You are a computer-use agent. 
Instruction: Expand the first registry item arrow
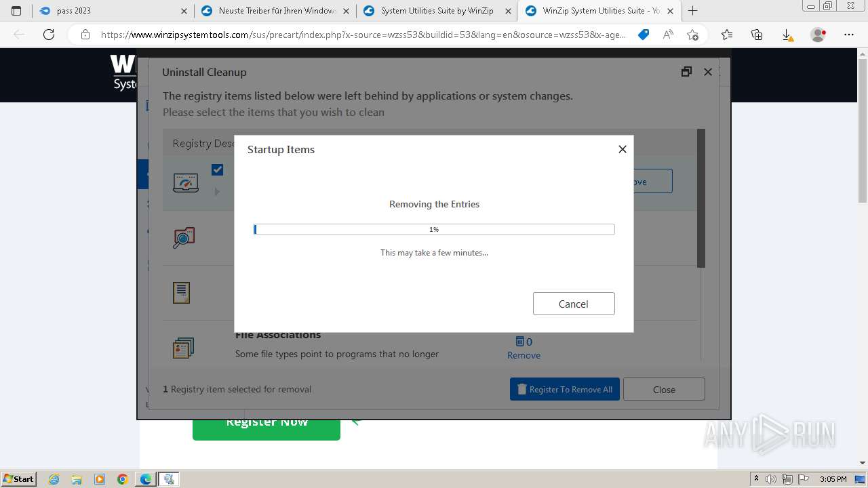pos(217,192)
